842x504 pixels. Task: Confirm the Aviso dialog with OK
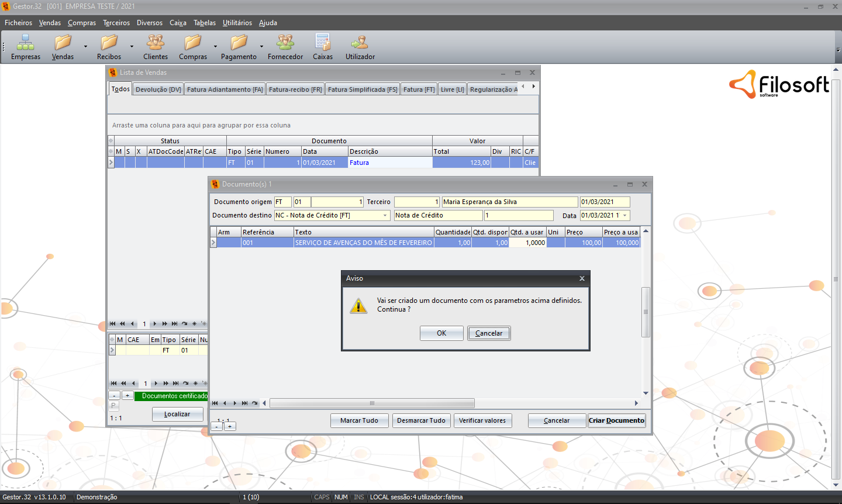(441, 333)
